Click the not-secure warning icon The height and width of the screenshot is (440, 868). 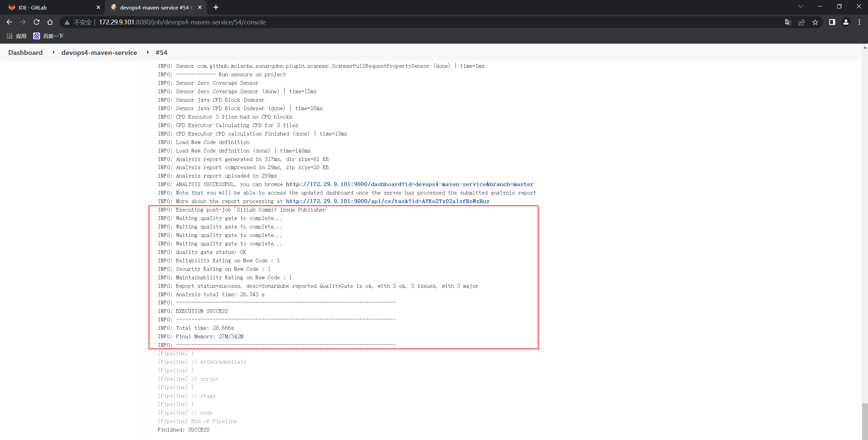(x=67, y=22)
